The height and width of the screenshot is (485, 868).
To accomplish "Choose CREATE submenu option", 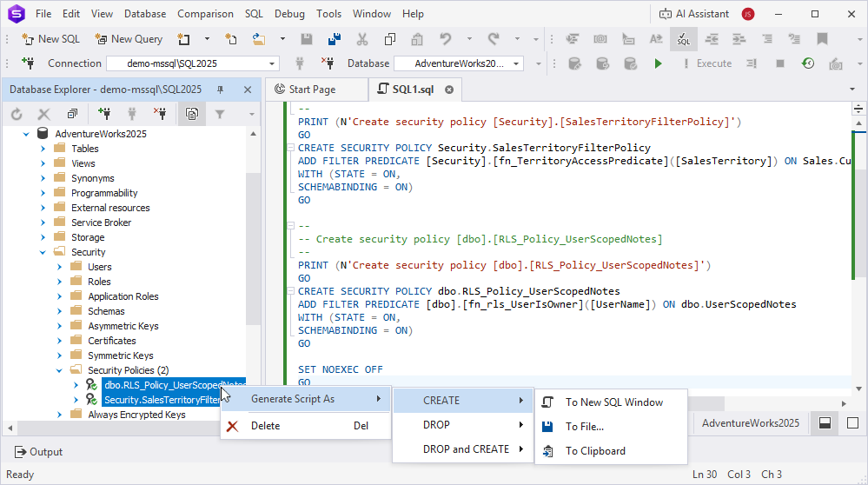I will (x=463, y=401).
